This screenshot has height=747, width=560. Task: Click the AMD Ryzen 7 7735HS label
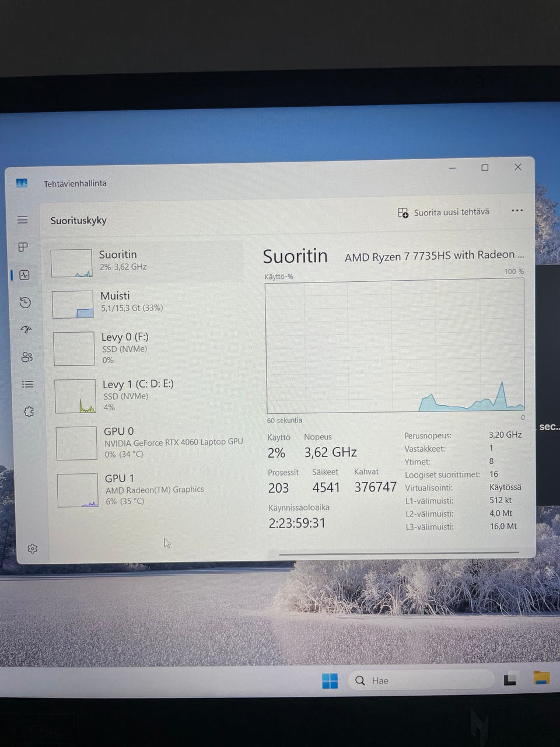point(435,256)
